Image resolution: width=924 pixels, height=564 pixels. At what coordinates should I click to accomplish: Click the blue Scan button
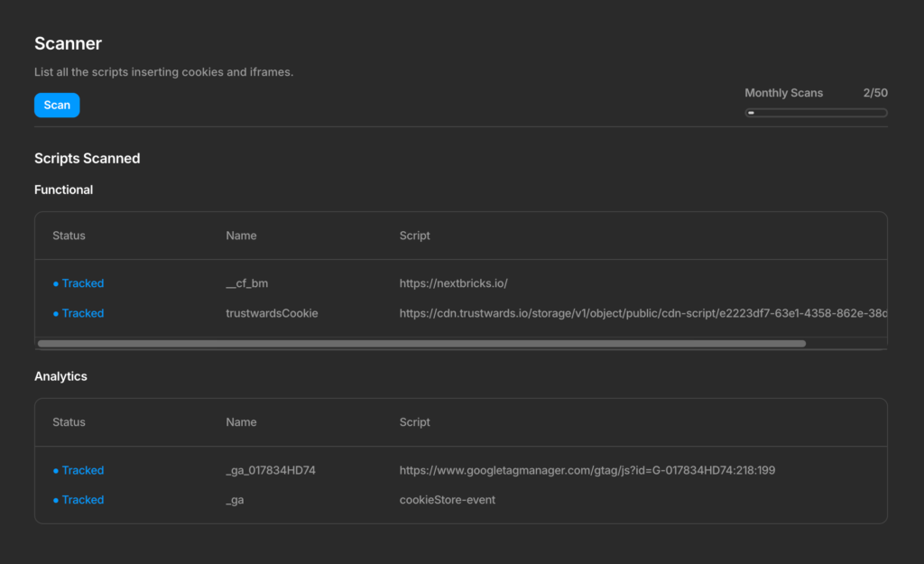pos(57,106)
